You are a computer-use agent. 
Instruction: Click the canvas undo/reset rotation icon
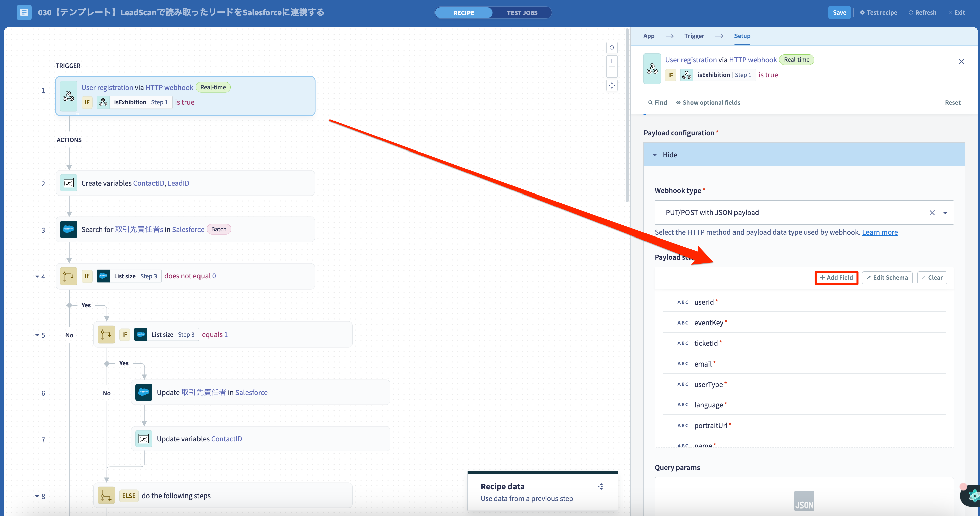click(x=611, y=48)
